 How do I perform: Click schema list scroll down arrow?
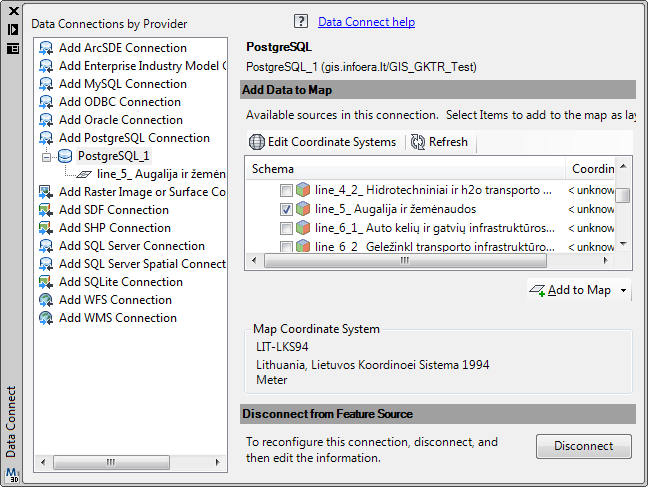(623, 244)
